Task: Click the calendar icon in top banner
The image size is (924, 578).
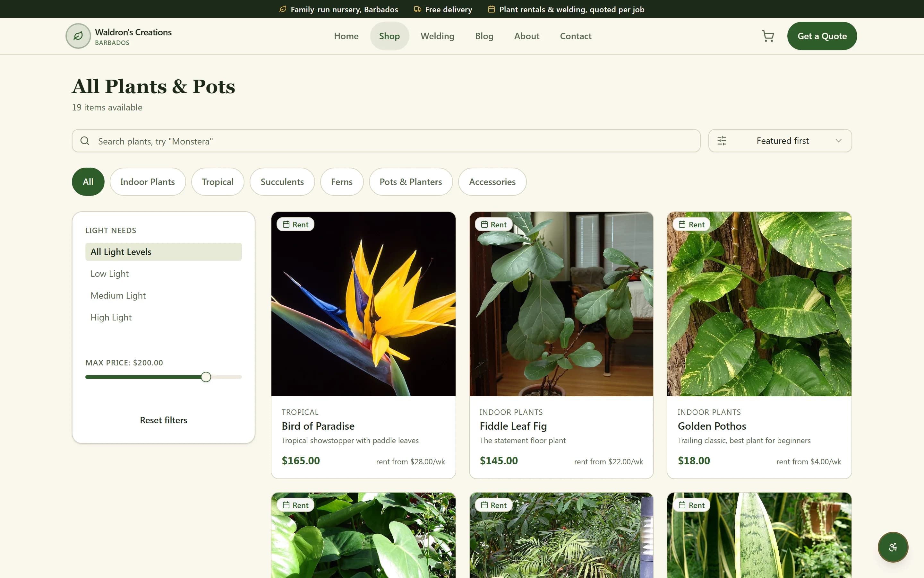Action: tap(492, 9)
